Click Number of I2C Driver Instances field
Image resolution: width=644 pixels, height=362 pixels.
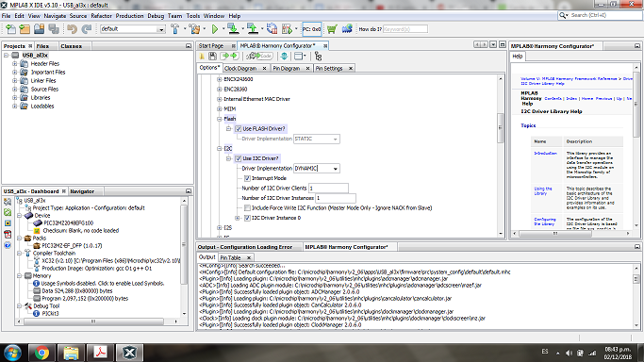[x=336, y=198]
